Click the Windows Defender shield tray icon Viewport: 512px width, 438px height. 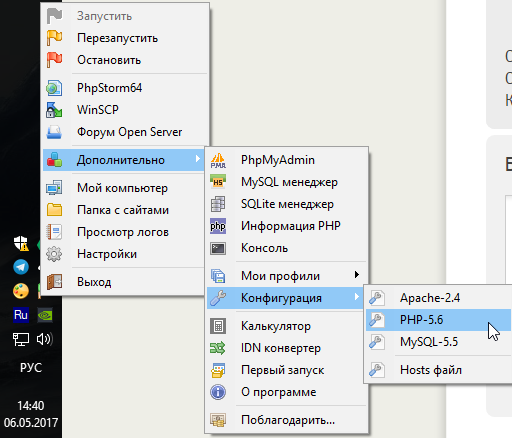tap(21, 243)
